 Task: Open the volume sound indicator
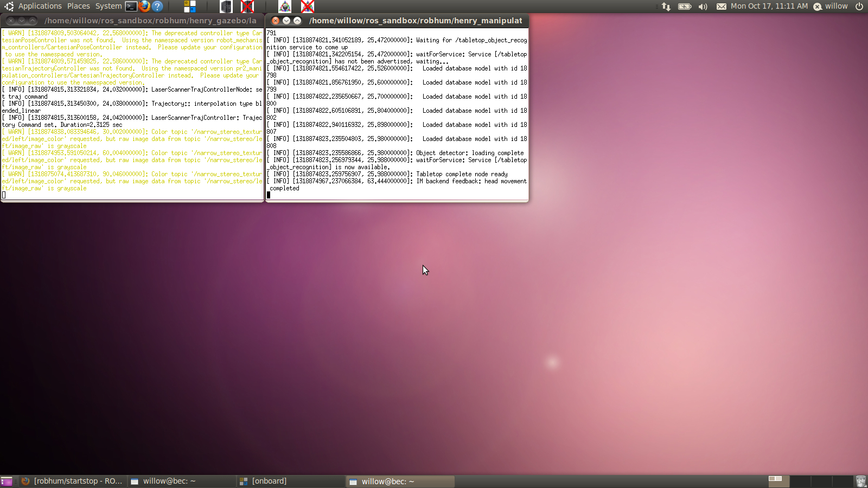pyautogui.click(x=703, y=7)
